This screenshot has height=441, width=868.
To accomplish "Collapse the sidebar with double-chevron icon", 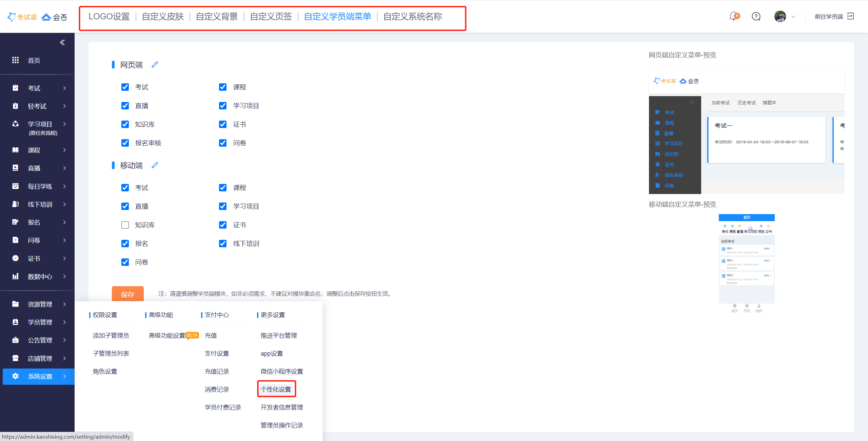I will point(62,42).
